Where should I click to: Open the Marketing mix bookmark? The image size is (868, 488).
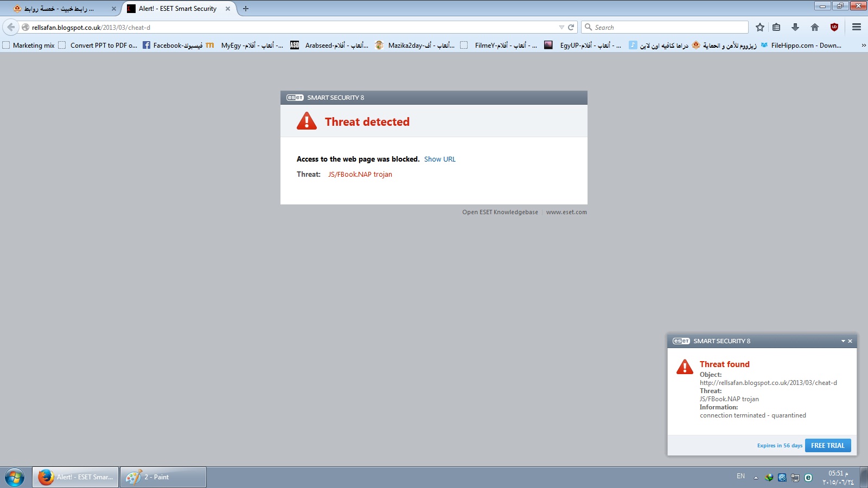(x=29, y=46)
